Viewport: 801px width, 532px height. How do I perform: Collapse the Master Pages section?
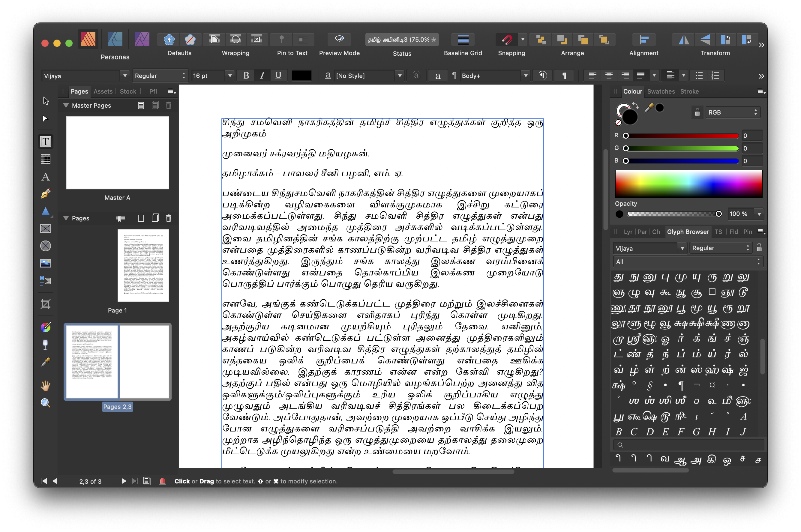pos(66,105)
